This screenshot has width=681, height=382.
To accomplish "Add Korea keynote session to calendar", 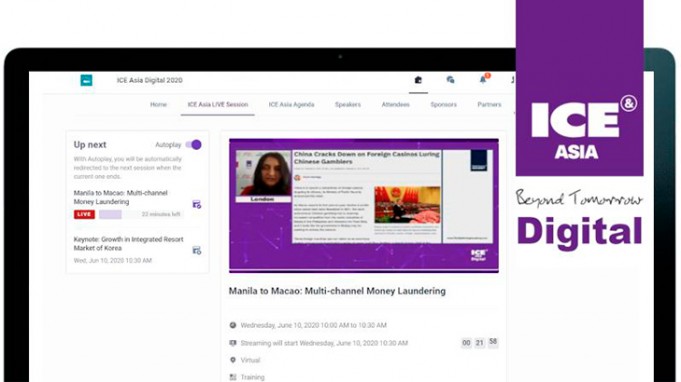I will (x=197, y=250).
